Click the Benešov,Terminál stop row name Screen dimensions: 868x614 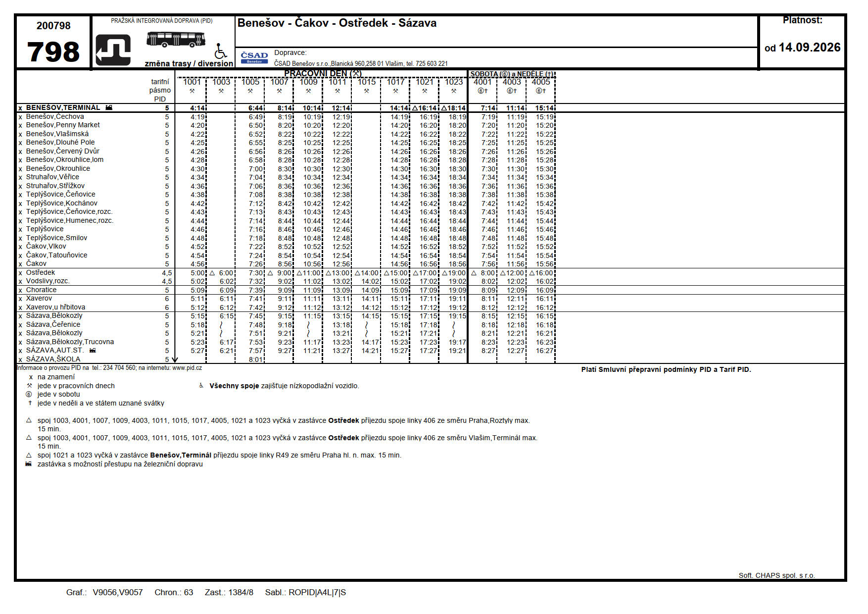63,107
